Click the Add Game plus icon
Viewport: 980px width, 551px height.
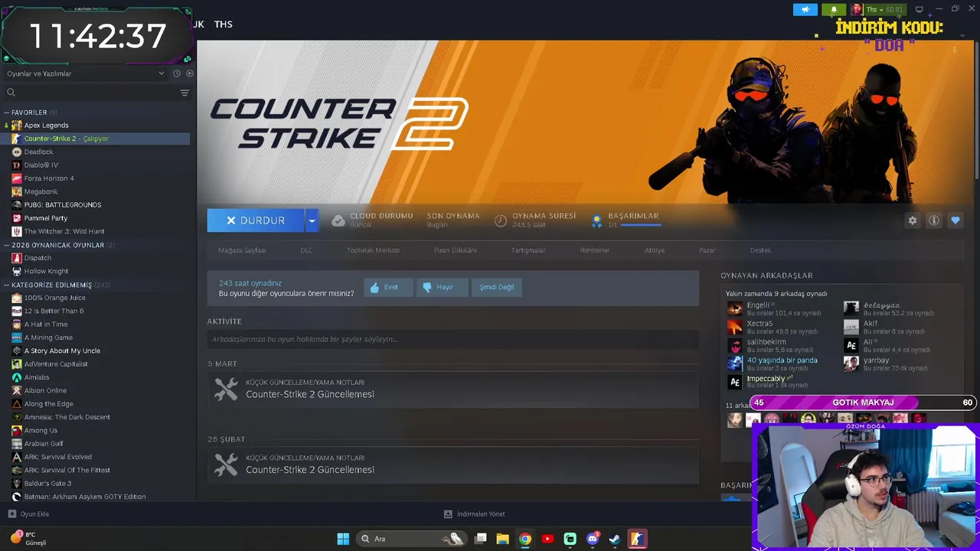(11, 514)
